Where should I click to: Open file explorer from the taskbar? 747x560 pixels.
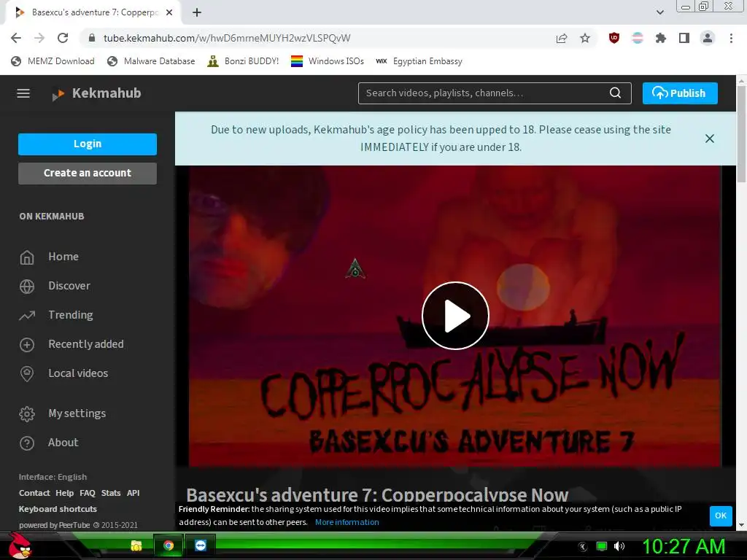coord(136,545)
